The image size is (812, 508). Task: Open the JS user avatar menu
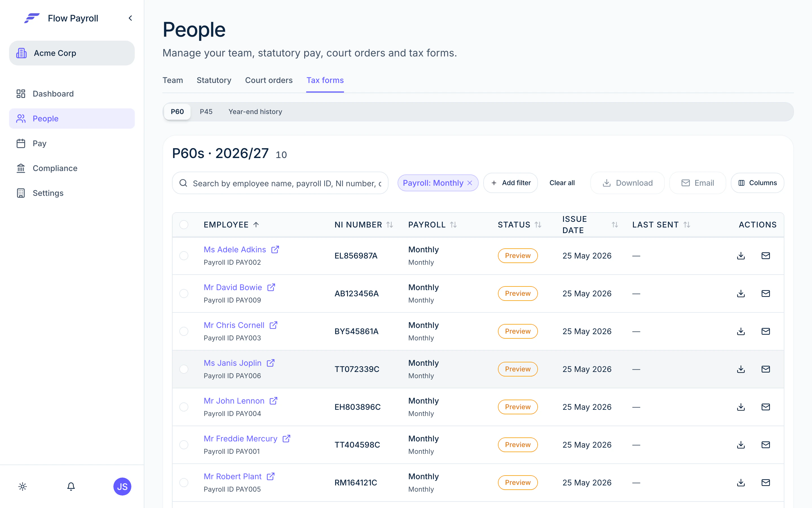122,487
